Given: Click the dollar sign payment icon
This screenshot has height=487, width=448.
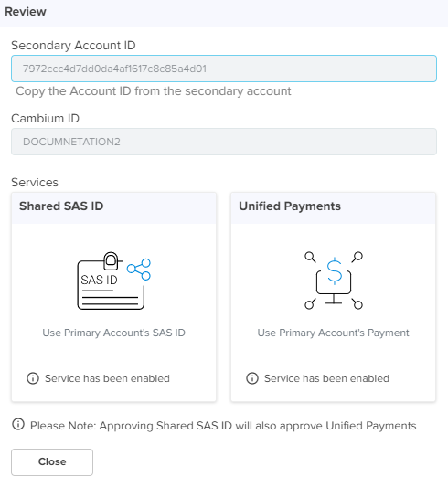Looking at the screenshot, I should click(x=335, y=270).
